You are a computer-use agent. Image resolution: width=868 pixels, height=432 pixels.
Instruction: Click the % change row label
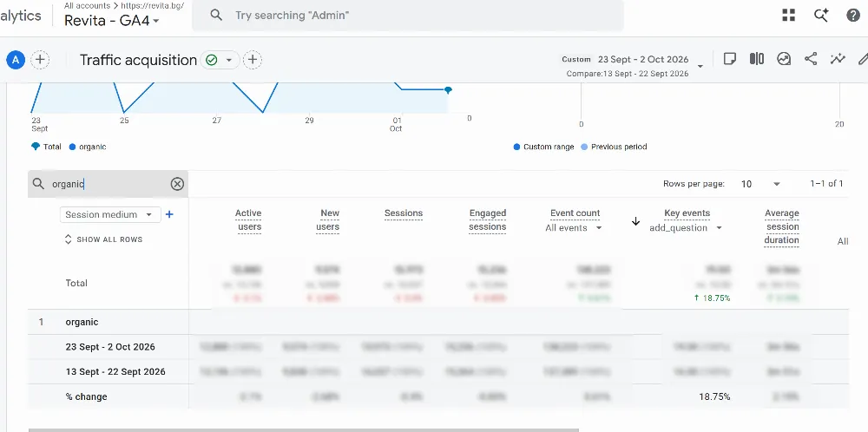coord(86,396)
